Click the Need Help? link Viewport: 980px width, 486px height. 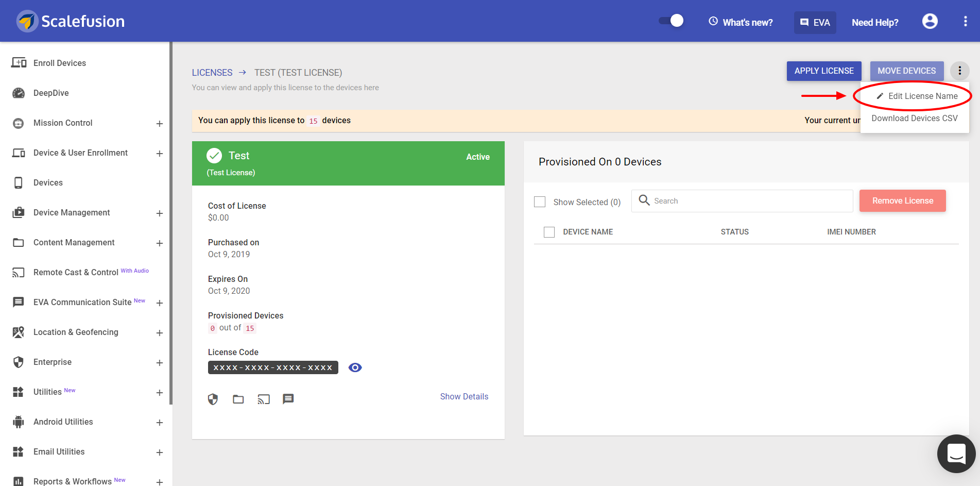[875, 22]
